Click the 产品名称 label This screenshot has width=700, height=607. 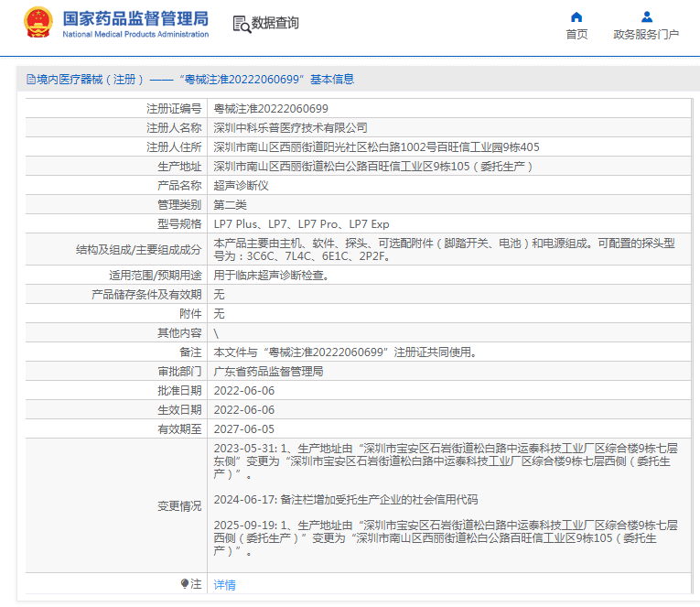[179, 185]
